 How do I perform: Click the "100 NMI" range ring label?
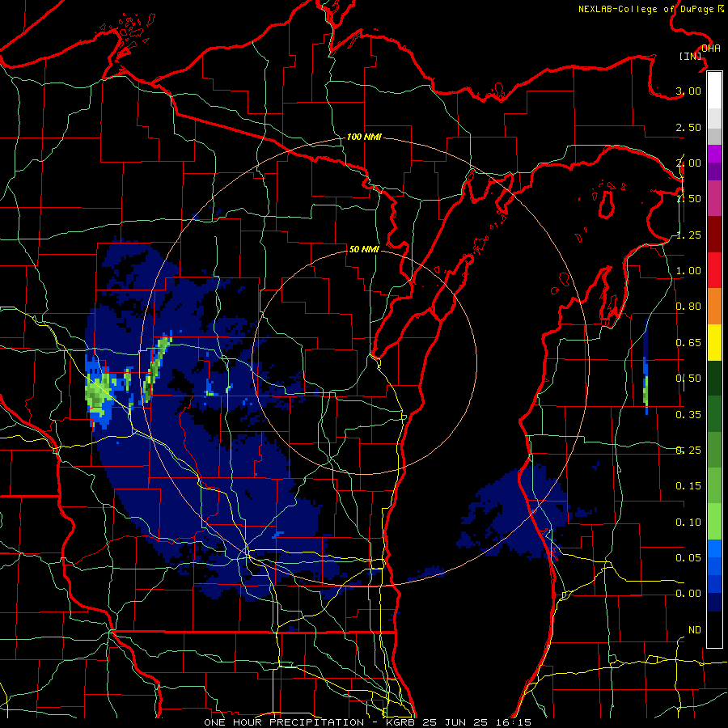click(x=364, y=137)
